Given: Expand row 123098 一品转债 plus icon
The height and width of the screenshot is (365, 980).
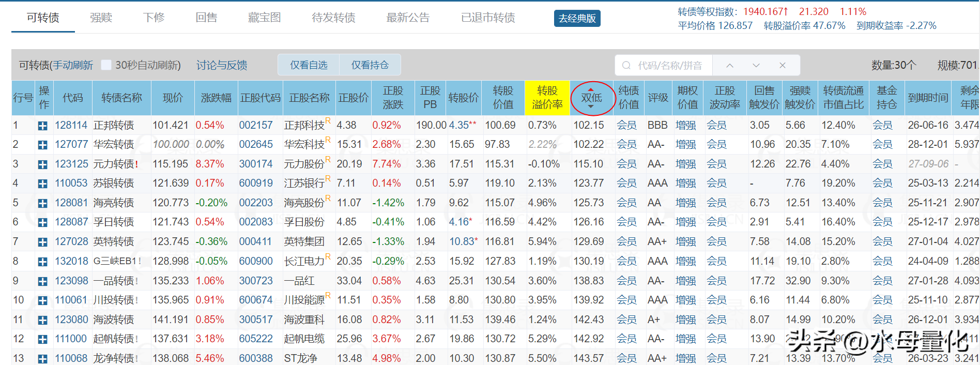Looking at the screenshot, I should pyautogui.click(x=43, y=282).
